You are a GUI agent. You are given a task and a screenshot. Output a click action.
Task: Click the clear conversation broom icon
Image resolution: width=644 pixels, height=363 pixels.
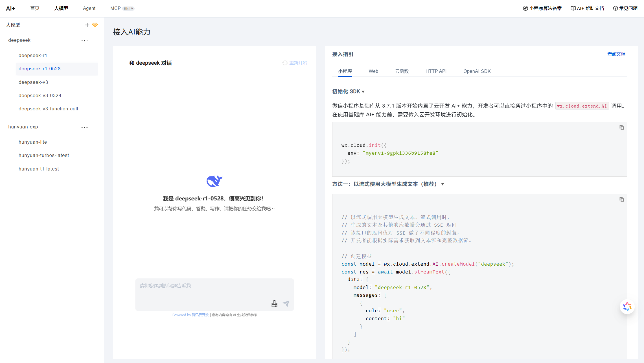[x=274, y=304]
